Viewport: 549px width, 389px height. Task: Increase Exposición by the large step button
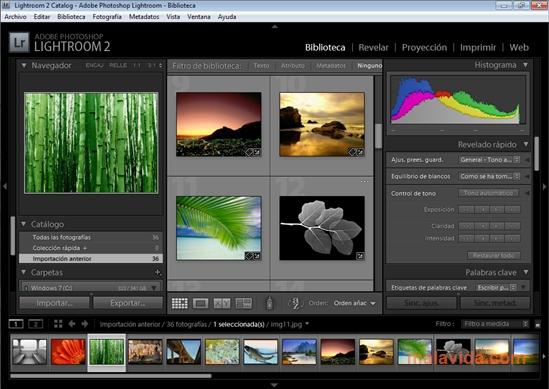[x=513, y=210]
